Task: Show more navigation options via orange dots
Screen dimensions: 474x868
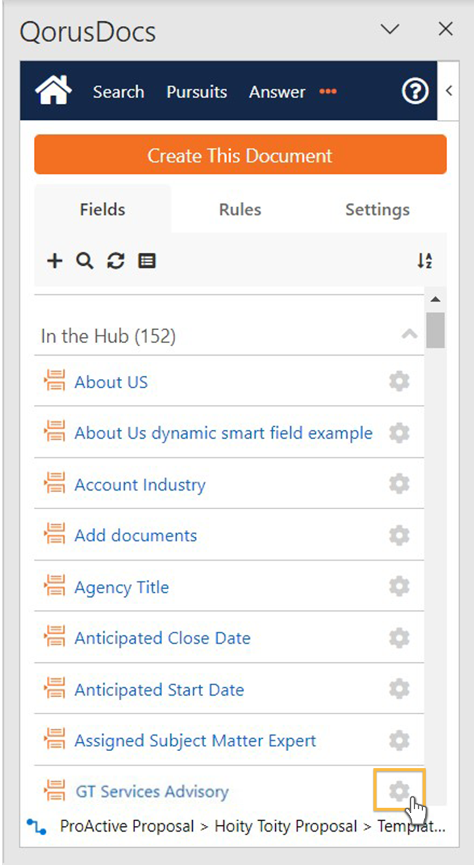Action: tap(328, 92)
